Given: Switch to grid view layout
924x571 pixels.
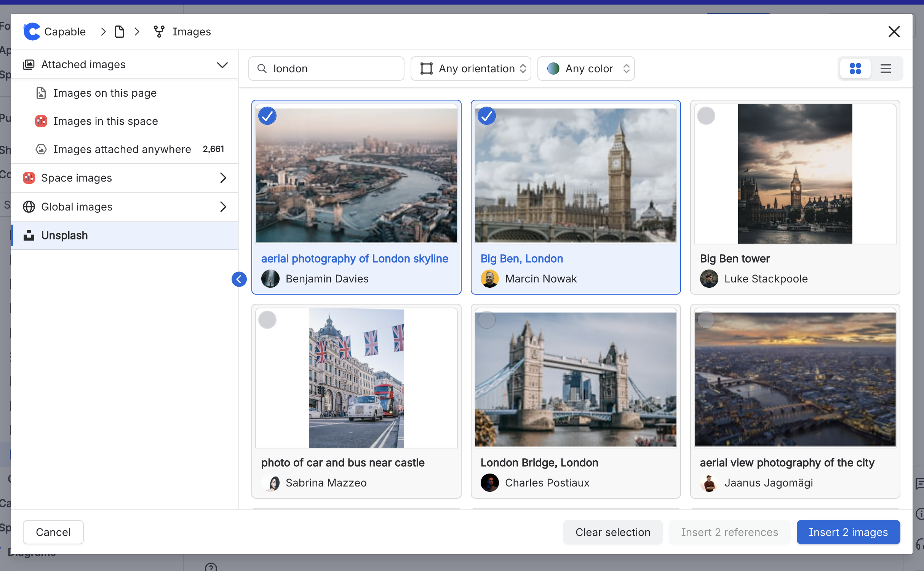Looking at the screenshot, I should pos(855,69).
